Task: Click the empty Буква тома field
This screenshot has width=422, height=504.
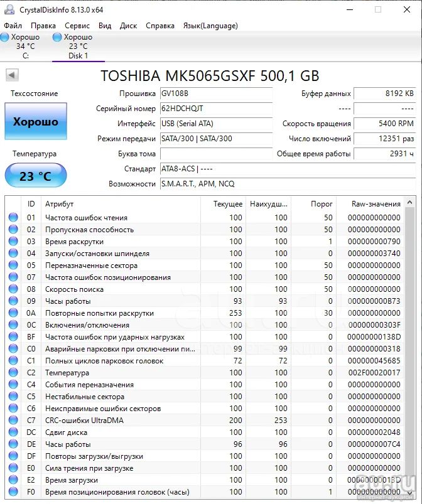Action: click(216, 154)
